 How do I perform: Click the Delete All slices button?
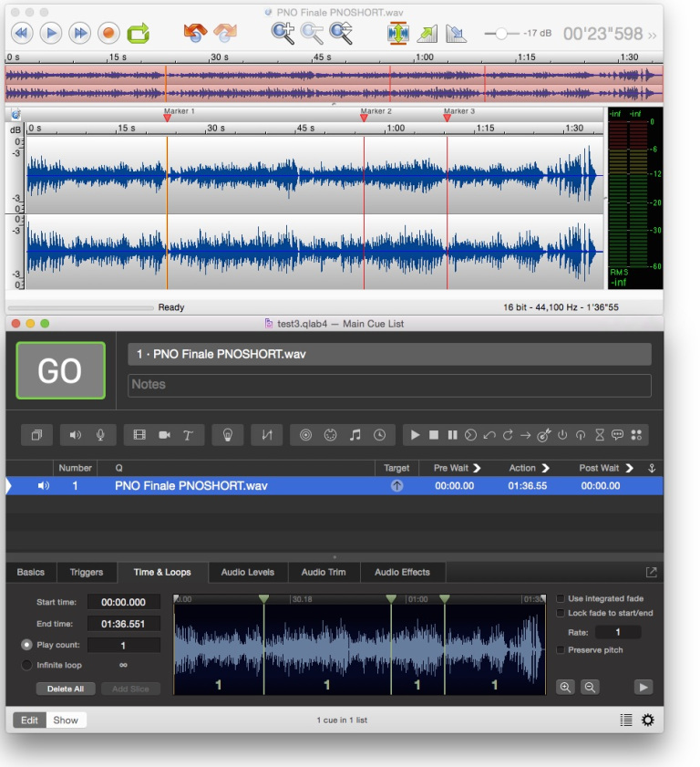pos(66,689)
